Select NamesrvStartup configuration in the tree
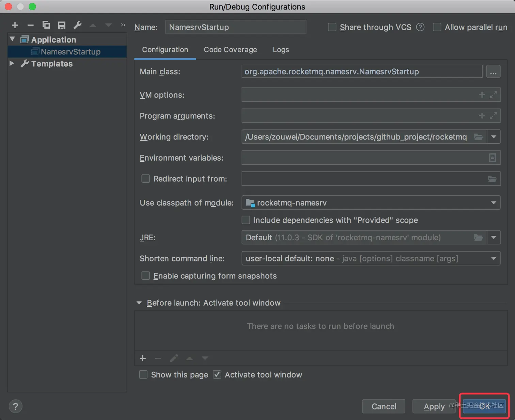 [67, 52]
